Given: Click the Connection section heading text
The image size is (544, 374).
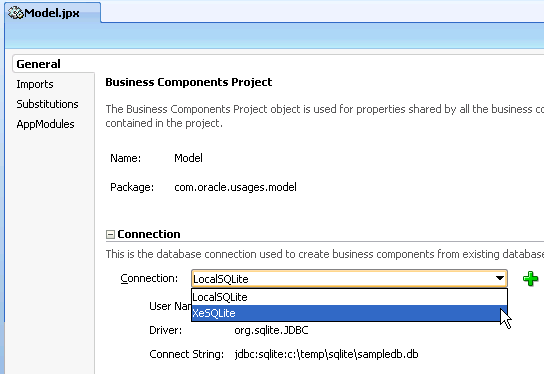Looking at the screenshot, I should point(149,234).
